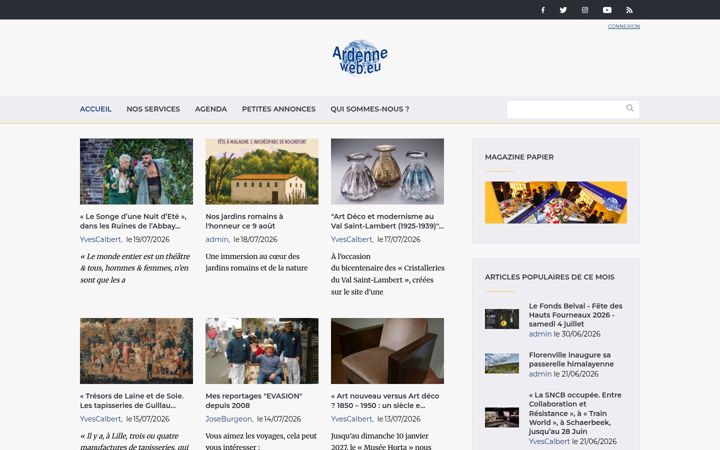Open the tapestry article thumbnail
The image size is (720, 450).
[136, 351]
